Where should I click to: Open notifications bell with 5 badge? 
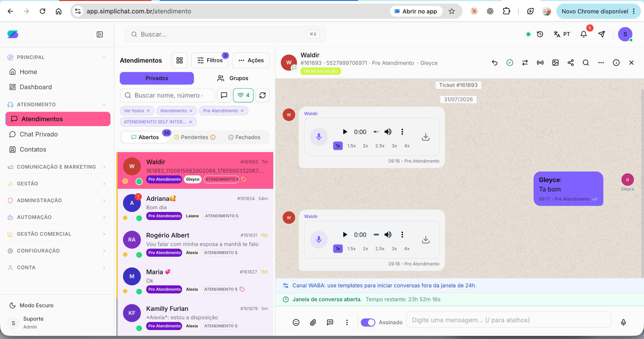584,34
